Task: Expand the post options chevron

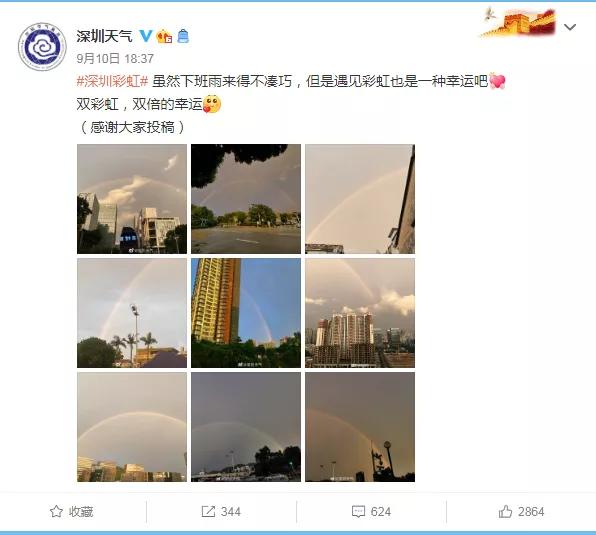Action: (x=570, y=27)
